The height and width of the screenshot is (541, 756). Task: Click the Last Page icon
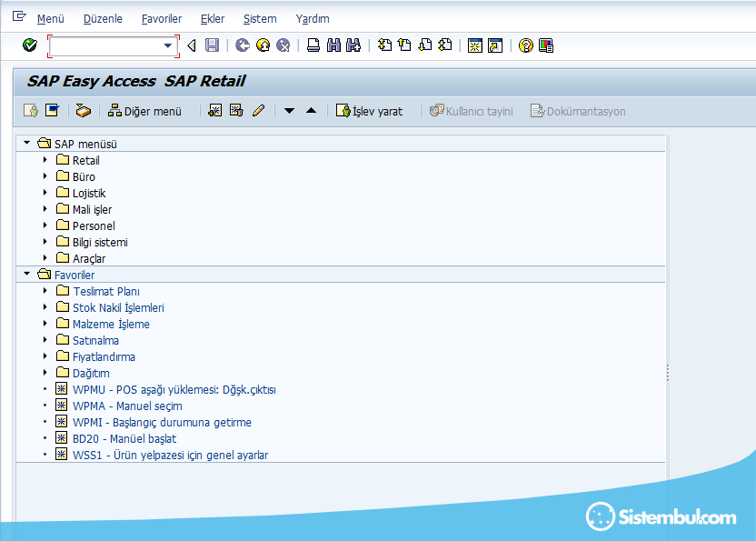445,45
